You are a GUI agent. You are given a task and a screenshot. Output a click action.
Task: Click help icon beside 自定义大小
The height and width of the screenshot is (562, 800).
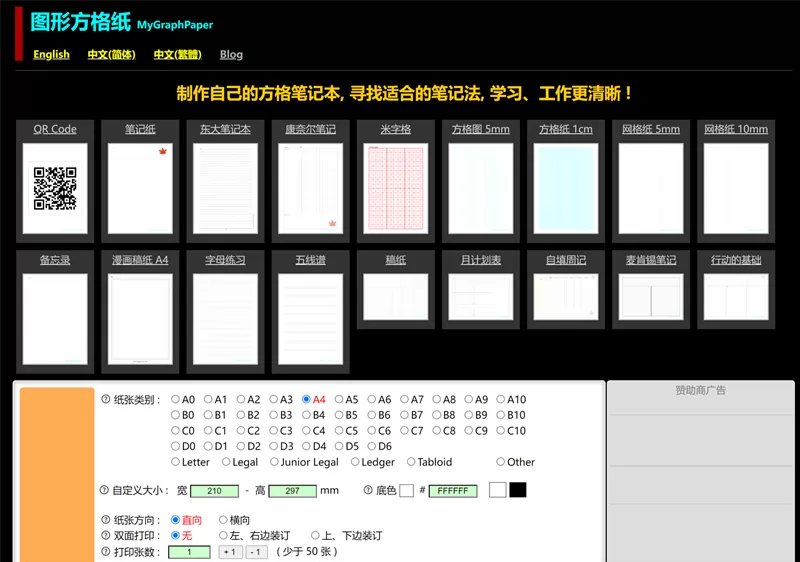tap(105, 491)
